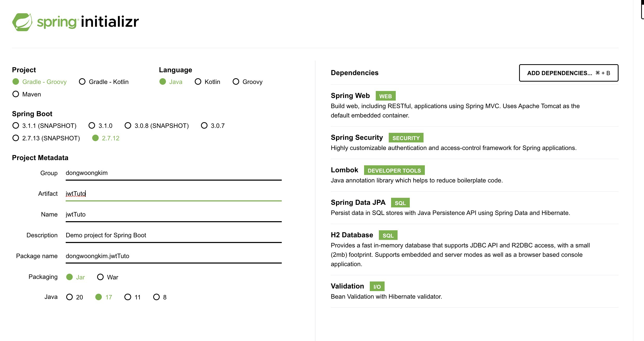
Task: Click into the Group input field
Action: [x=173, y=173]
